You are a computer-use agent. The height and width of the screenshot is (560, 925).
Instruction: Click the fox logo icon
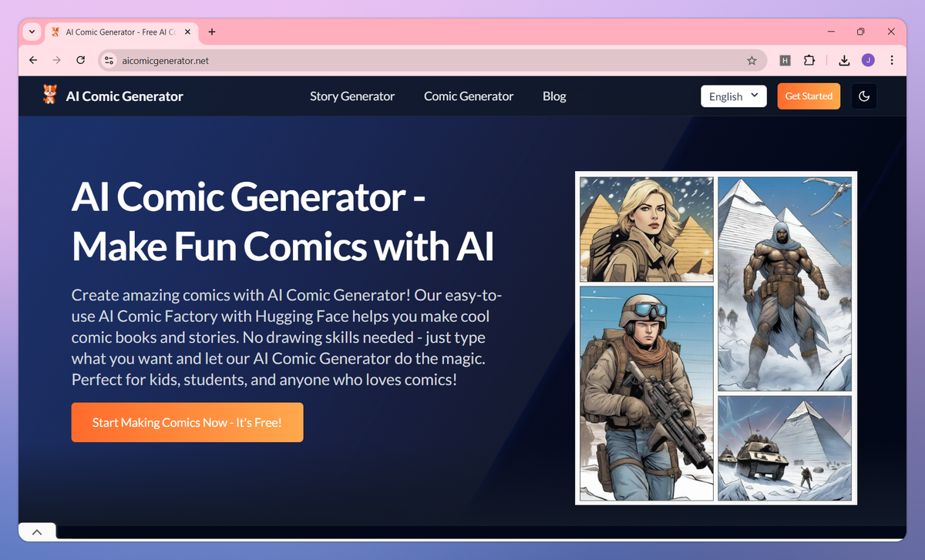[x=49, y=96]
